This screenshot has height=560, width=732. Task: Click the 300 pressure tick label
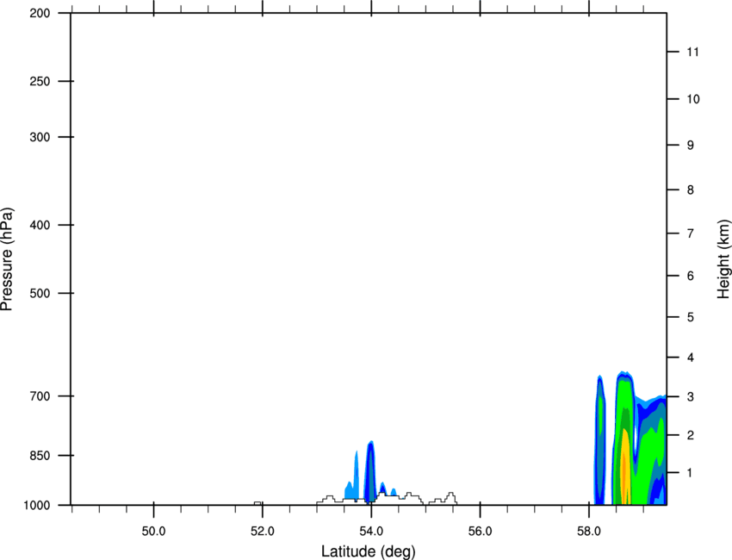click(40, 137)
